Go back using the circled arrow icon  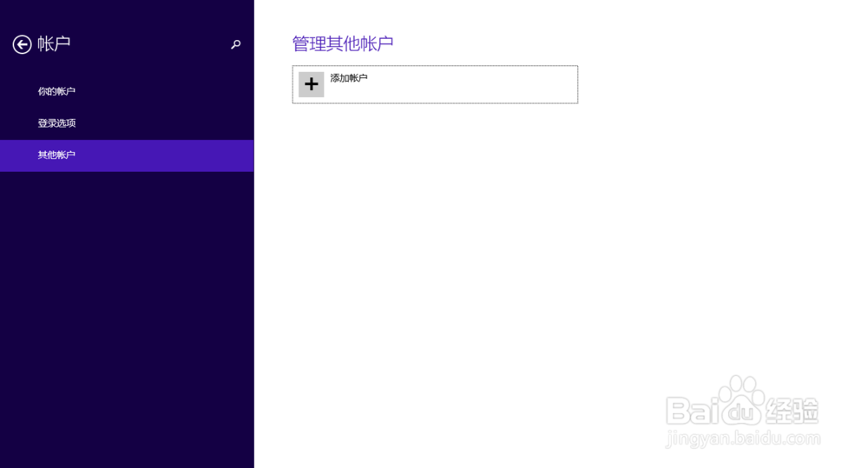23,44
